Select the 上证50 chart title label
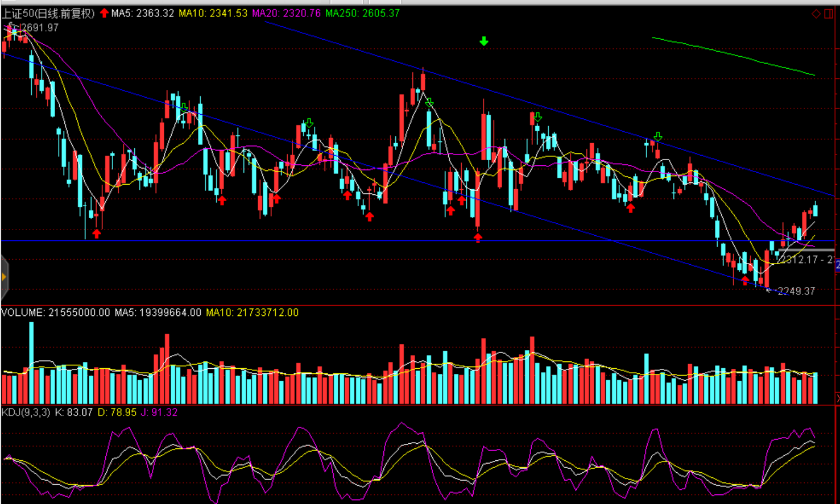 (x=48, y=13)
